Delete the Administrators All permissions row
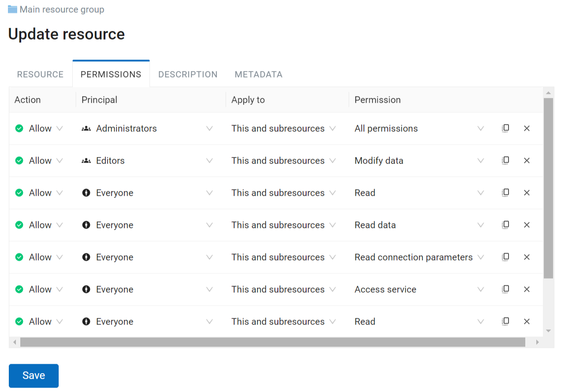The width and height of the screenshot is (561, 392). [527, 128]
